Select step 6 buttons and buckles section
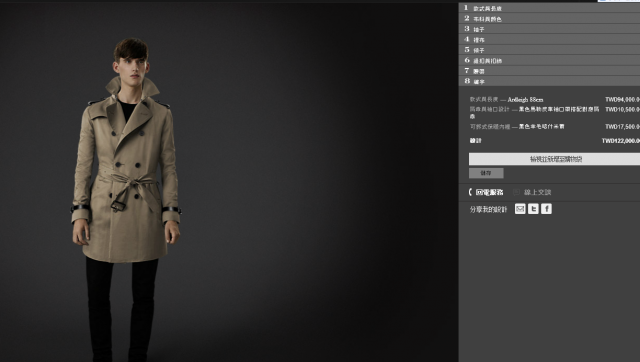640x362 pixels. [549, 60]
